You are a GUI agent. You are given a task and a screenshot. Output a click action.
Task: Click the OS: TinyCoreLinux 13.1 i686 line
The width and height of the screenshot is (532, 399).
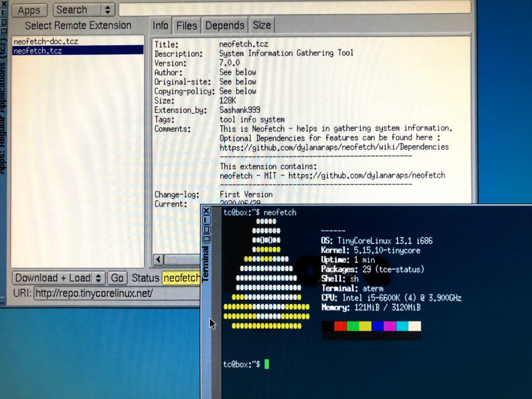[377, 241]
